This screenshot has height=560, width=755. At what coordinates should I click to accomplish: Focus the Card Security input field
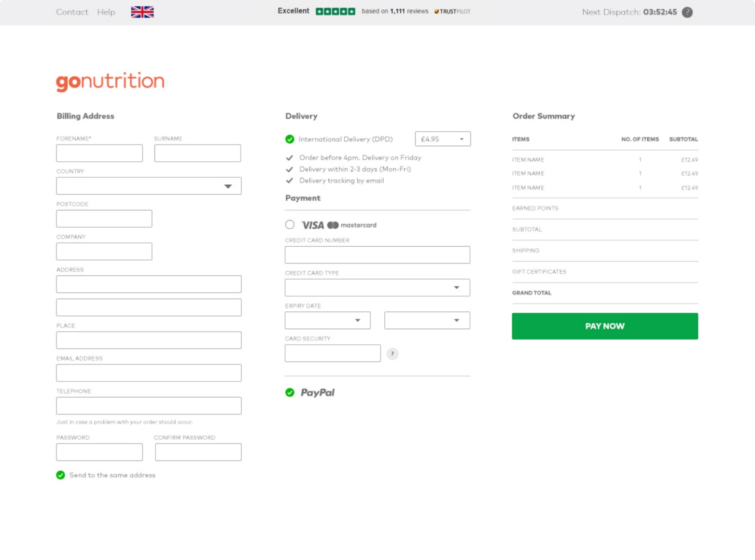(x=333, y=353)
